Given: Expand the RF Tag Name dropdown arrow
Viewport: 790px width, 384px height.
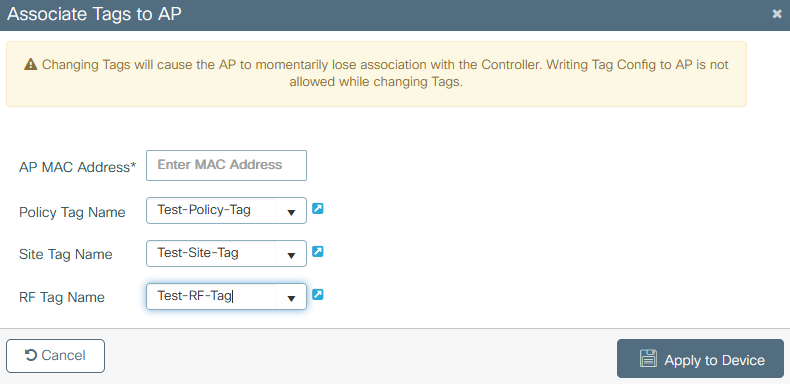Looking at the screenshot, I should [x=291, y=297].
